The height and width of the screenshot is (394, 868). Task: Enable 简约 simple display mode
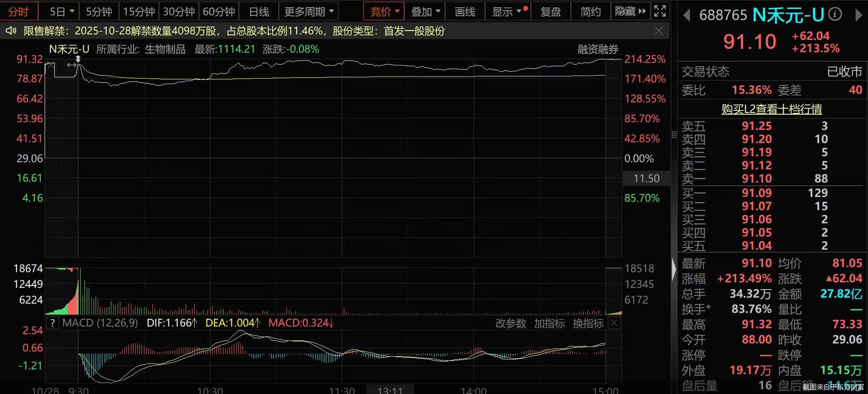click(590, 11)
